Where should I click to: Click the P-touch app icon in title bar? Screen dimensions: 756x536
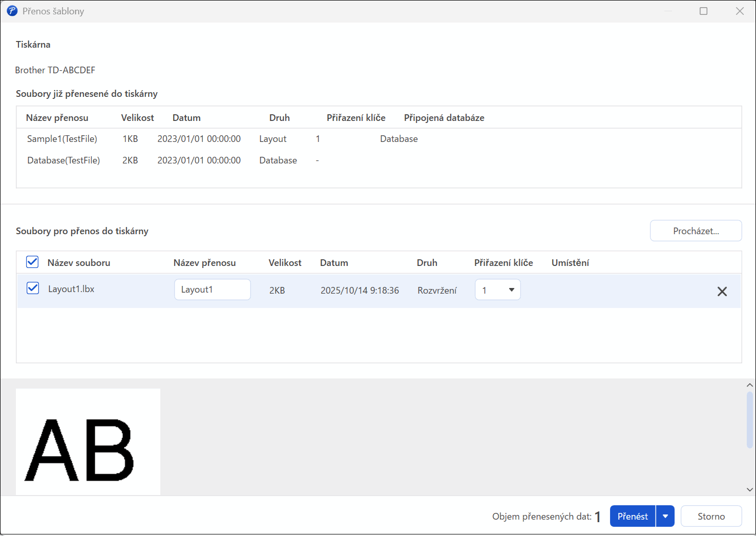(x=12, y=11)
